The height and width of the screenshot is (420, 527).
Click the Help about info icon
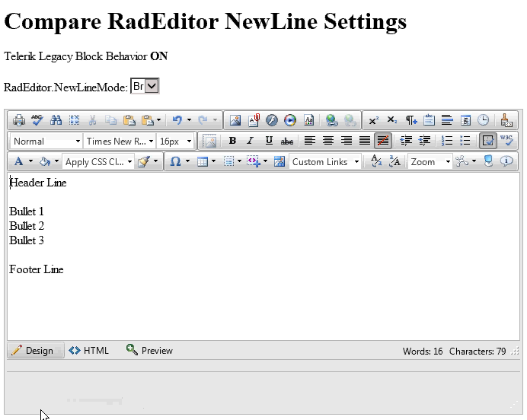point(506,161)
